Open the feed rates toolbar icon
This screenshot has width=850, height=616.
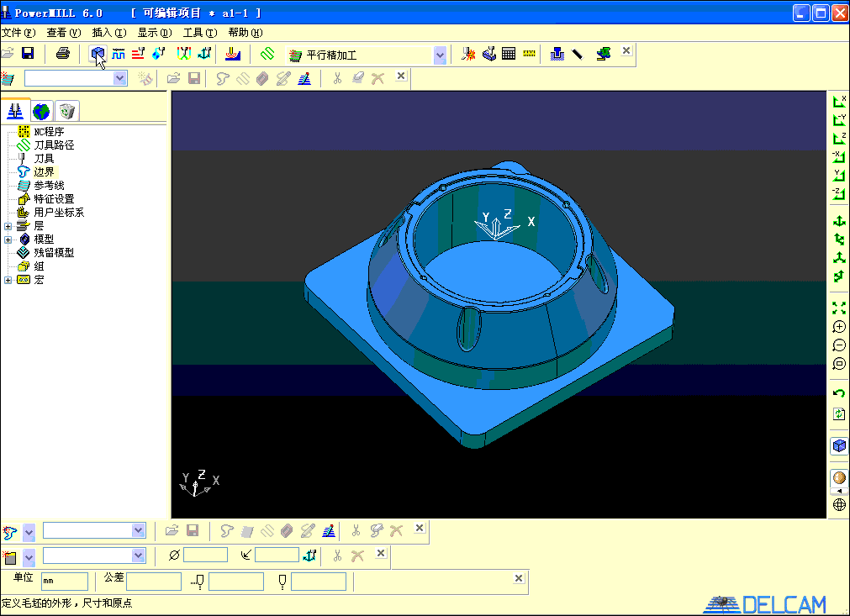[119, 54]
